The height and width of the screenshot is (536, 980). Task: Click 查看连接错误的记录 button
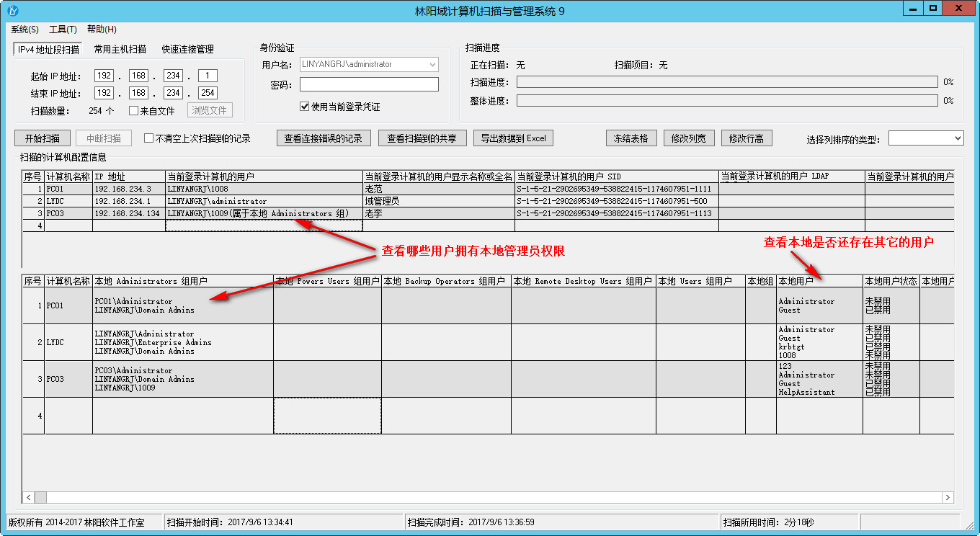pos(324,138)
